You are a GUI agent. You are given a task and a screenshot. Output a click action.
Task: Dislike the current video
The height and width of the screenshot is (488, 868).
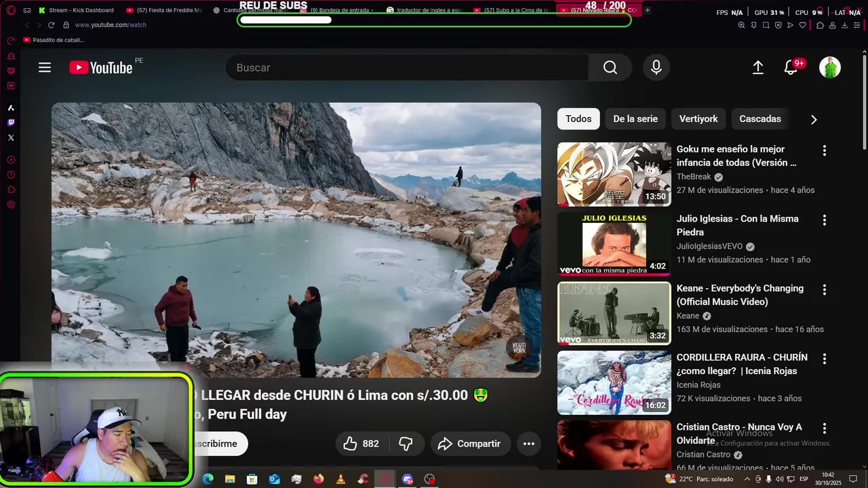[x=406, y=443]
